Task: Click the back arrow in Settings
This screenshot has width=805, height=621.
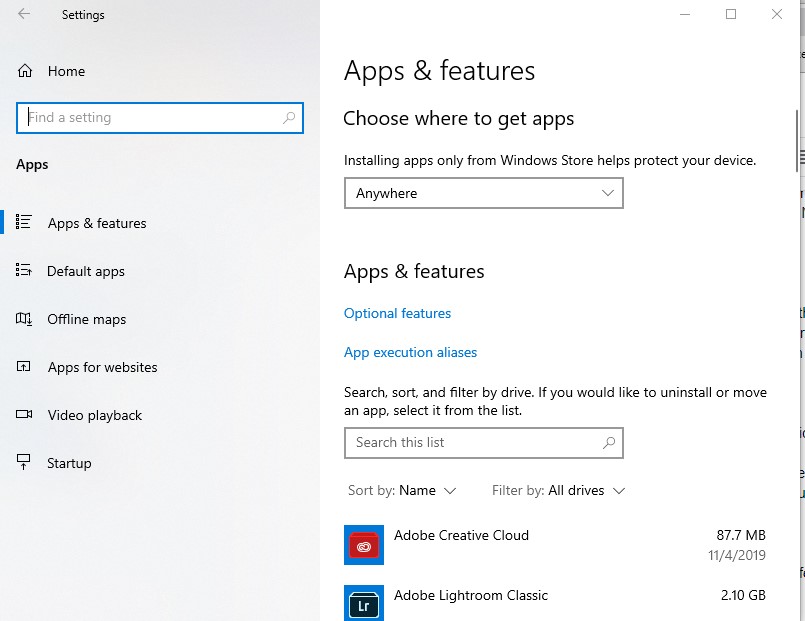Action: click(24, 14)
